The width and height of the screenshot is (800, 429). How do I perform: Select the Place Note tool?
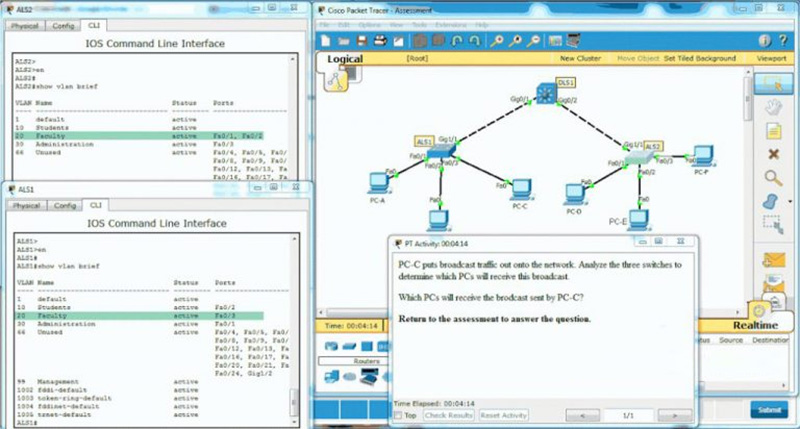(773, 131)
